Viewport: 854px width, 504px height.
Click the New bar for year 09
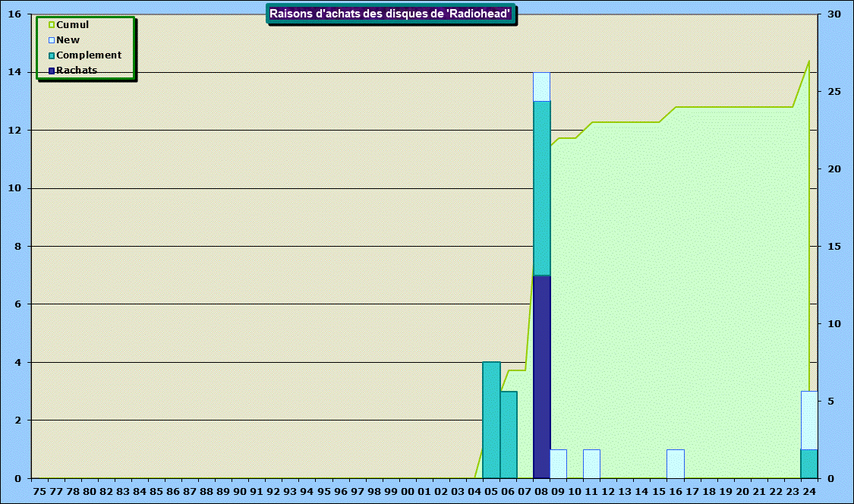coord(559,464)
